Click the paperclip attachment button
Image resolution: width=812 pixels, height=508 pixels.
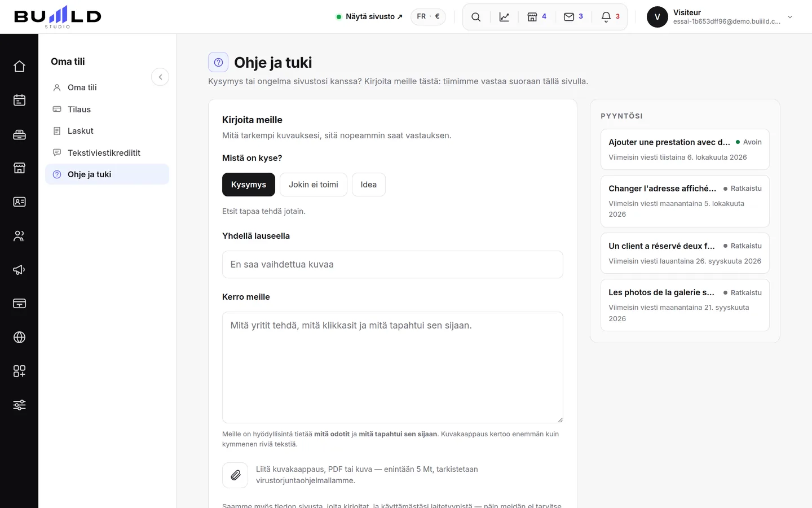235,475
